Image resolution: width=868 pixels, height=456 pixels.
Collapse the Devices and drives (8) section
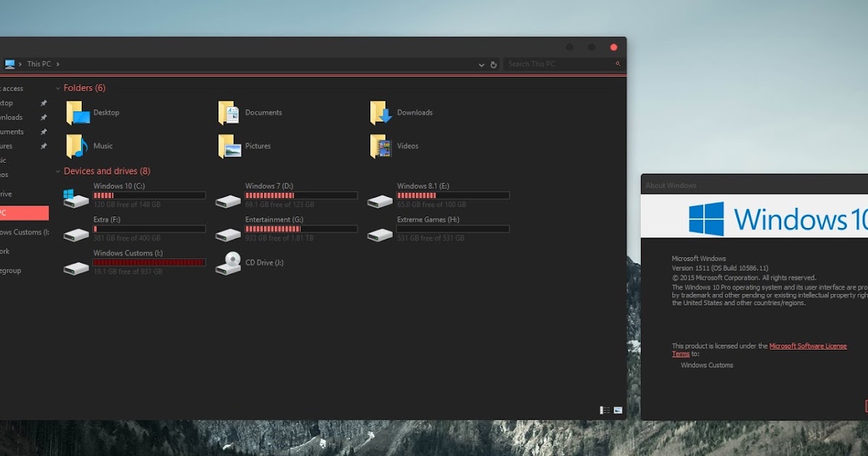[58, 171]
